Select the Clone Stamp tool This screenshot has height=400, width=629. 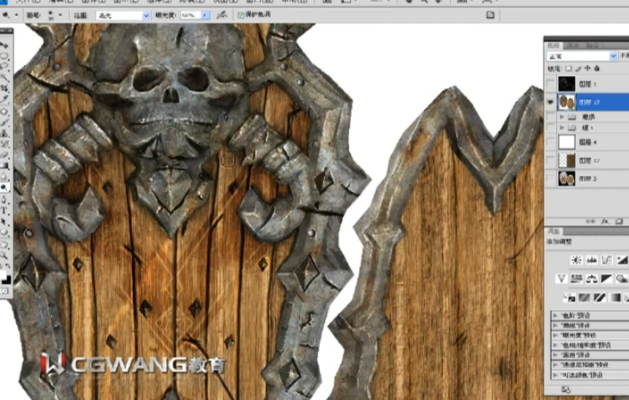4,133
